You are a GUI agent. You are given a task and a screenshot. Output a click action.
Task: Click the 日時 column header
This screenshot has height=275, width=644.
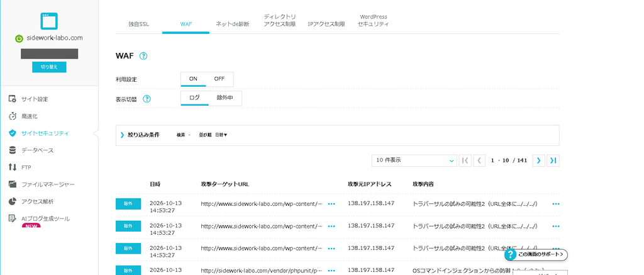pos(155,184)
